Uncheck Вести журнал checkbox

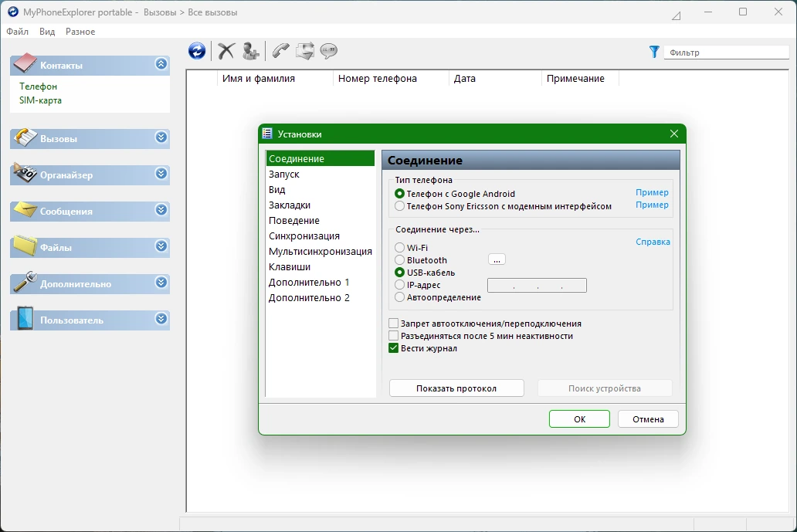[x=393, y=348]
